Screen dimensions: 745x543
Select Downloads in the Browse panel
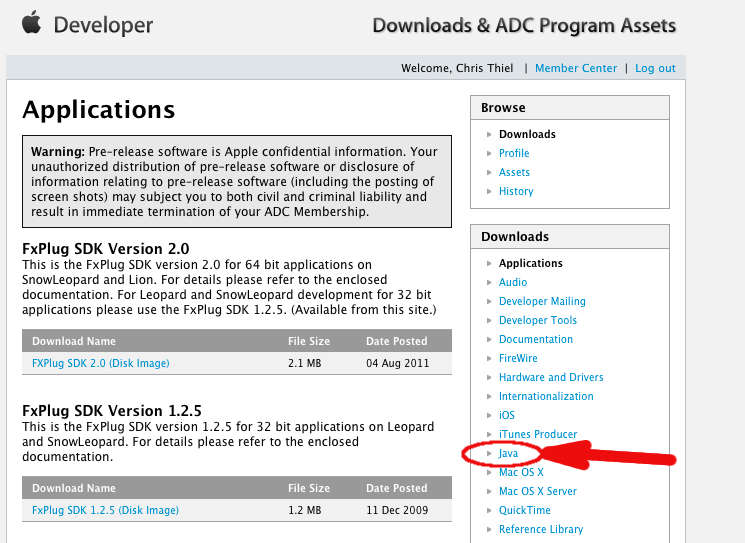point(527,134)
